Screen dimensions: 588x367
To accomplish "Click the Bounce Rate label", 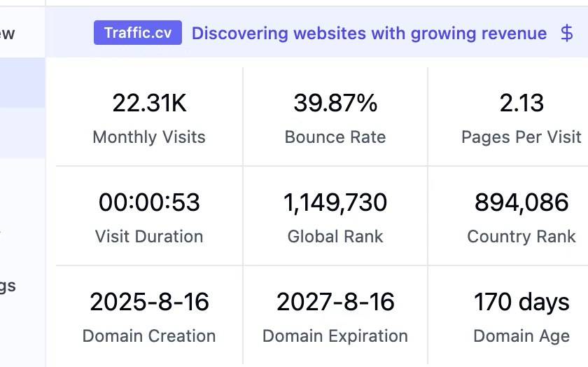I will click(x=335, y=137).
